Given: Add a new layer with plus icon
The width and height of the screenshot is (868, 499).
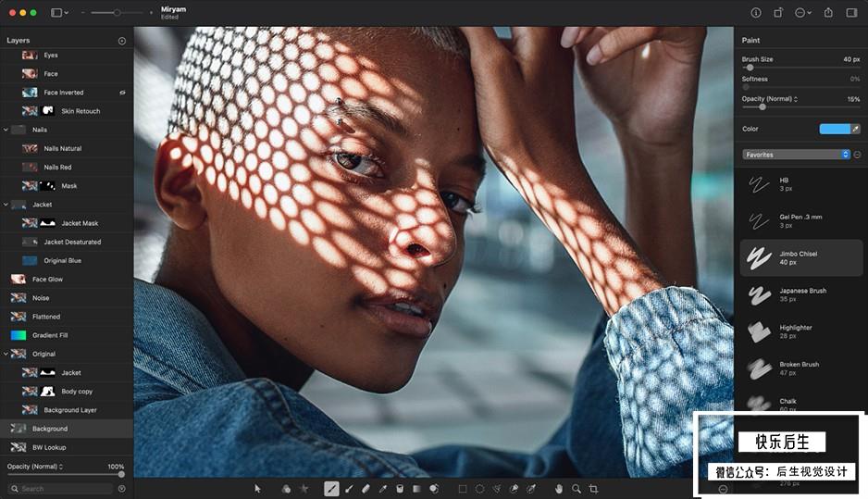Looking at the screenshot, I should 122,41.
